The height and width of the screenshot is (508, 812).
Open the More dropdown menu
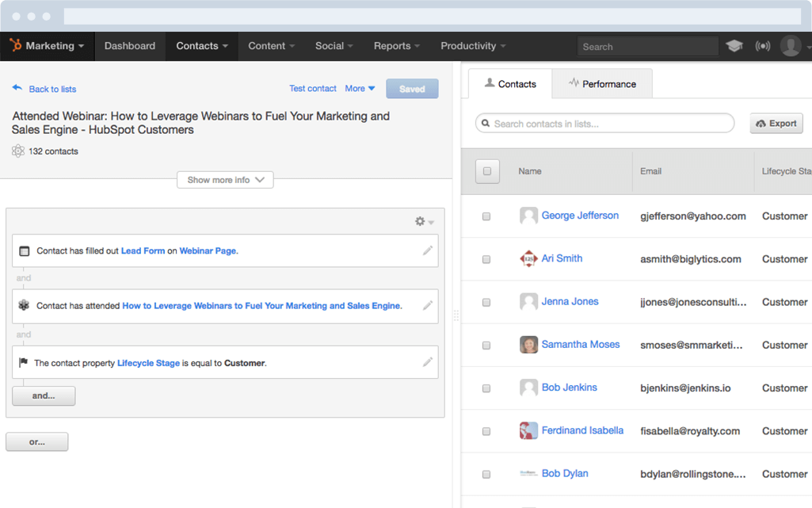click(360, 89)
